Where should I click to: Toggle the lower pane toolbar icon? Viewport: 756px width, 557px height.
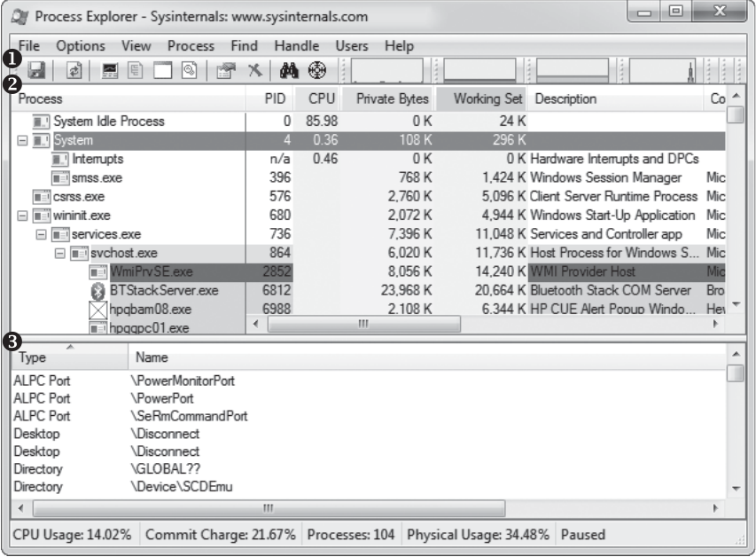(x=162, y=70)
